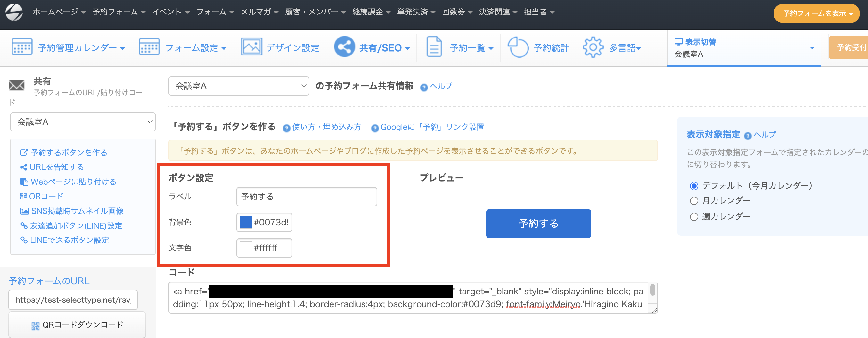Click the site logo in top-left corner

14,12
